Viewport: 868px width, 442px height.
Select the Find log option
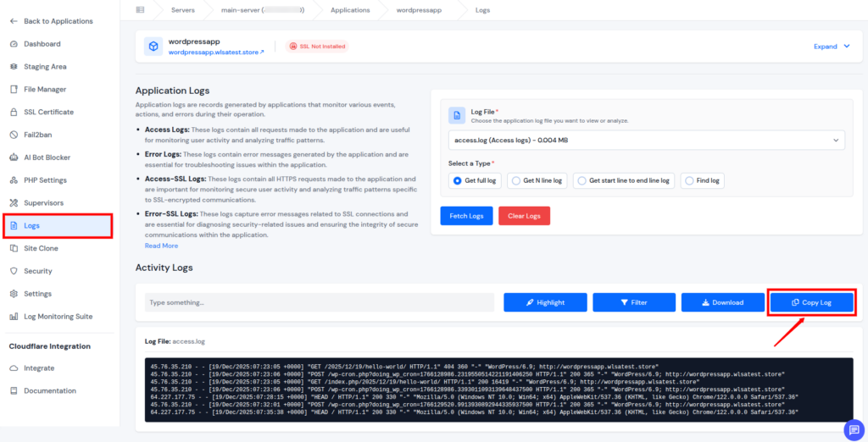[x=703, y=180]
